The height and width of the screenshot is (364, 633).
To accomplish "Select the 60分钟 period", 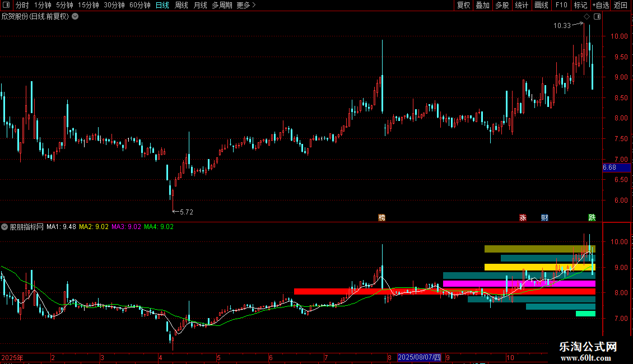I will pyautogui.click(x=139, y=5).
